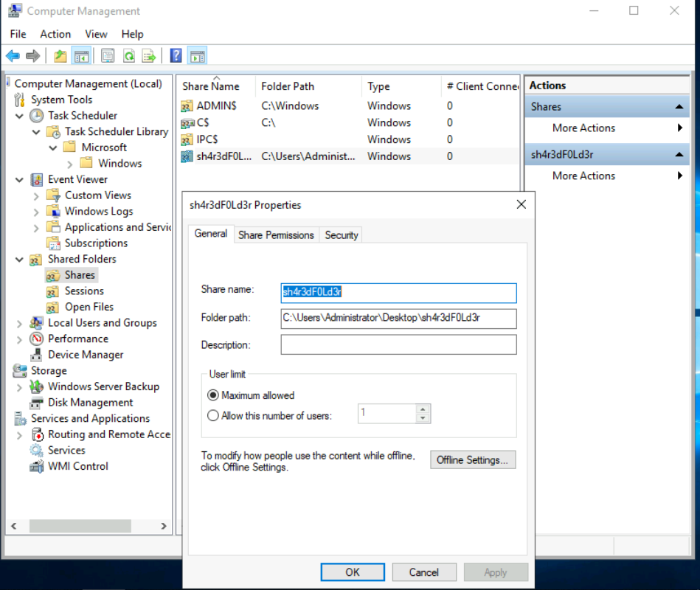The height and width of the screenshot is (590, 700).
Task: Click the Up One Level folder icon
Action: point(60,56)
